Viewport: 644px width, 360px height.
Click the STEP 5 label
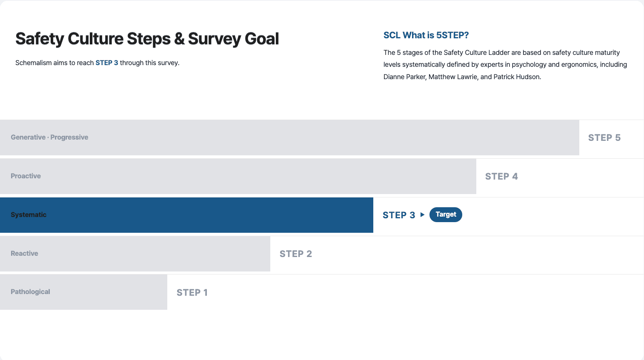(x=604, y=137)
